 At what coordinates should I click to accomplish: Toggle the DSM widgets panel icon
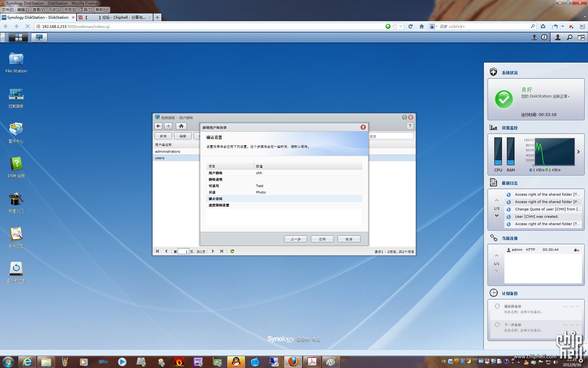click(x=581, y=37)
